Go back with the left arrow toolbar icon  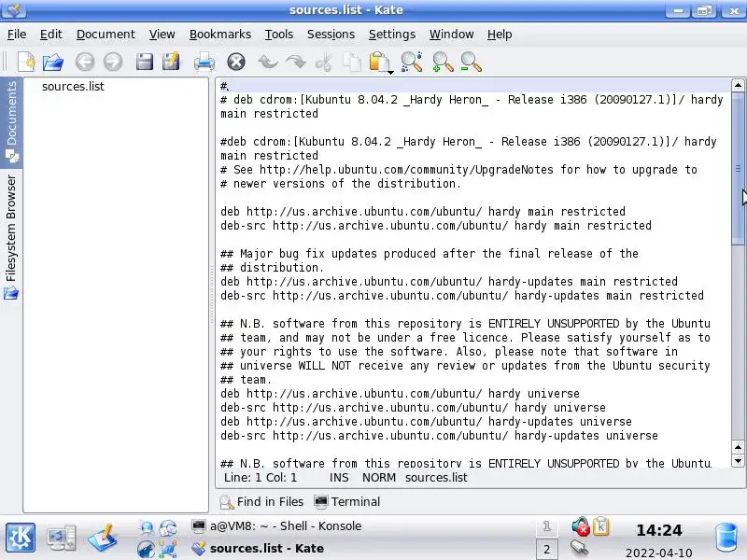click(85, 62)
